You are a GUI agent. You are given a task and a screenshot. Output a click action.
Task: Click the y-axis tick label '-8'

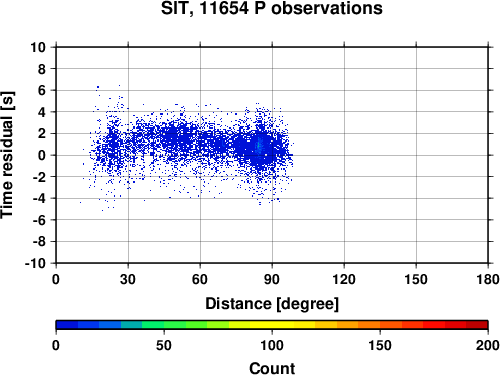pos(39,242)
